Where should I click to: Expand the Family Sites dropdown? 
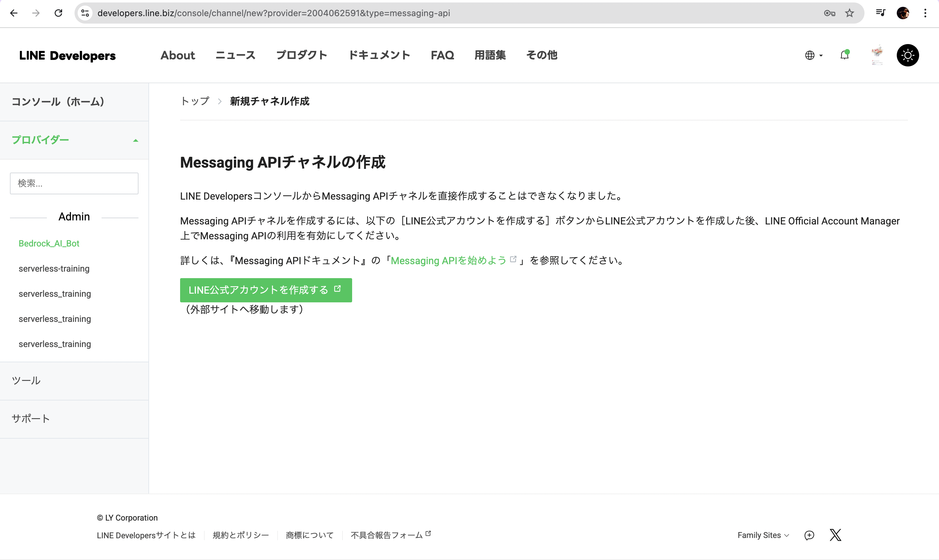coord(763,535)
